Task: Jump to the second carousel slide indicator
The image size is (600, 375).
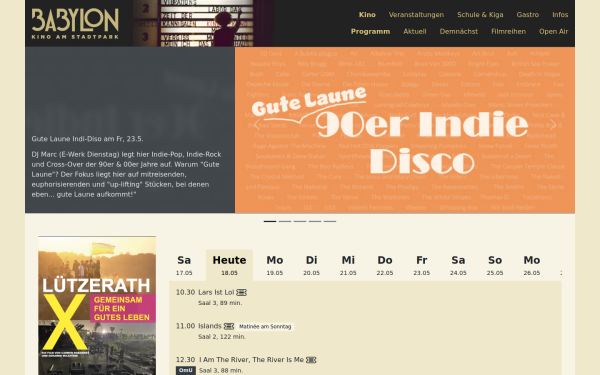Action: (x=285, y=221)
